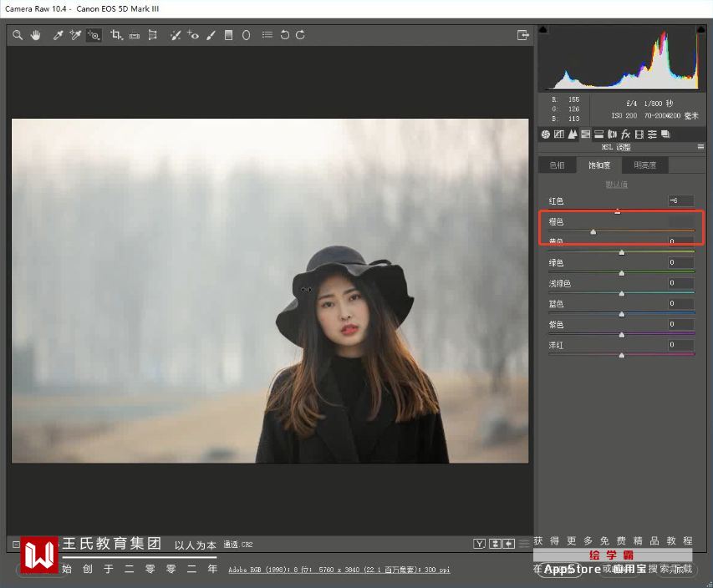Switch to the 明亮度 (Luminance) tab
Image resolution: width=713 pixels, height=588 pixels.
[x=644, y=165]
